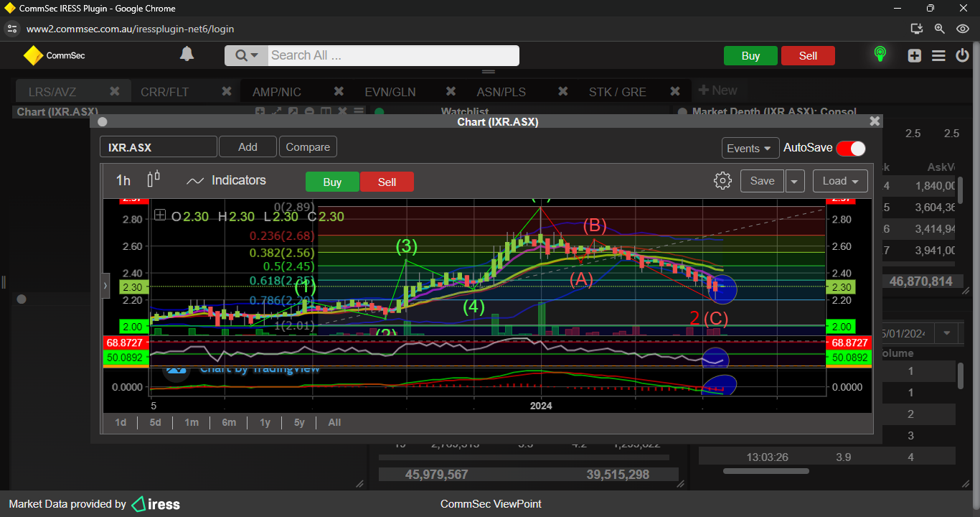Click the chart toolbar Buy button
This screenshot has width=980, height=517.
332,182
